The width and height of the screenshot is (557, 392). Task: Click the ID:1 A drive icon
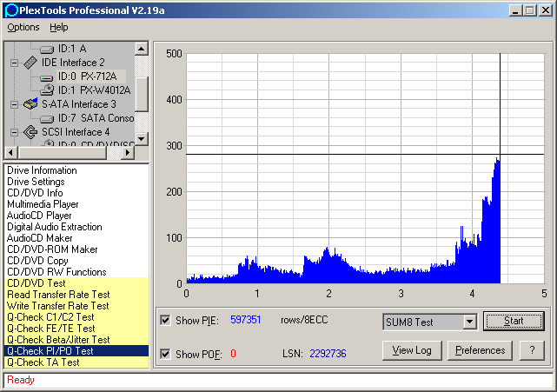coord(47,50)
